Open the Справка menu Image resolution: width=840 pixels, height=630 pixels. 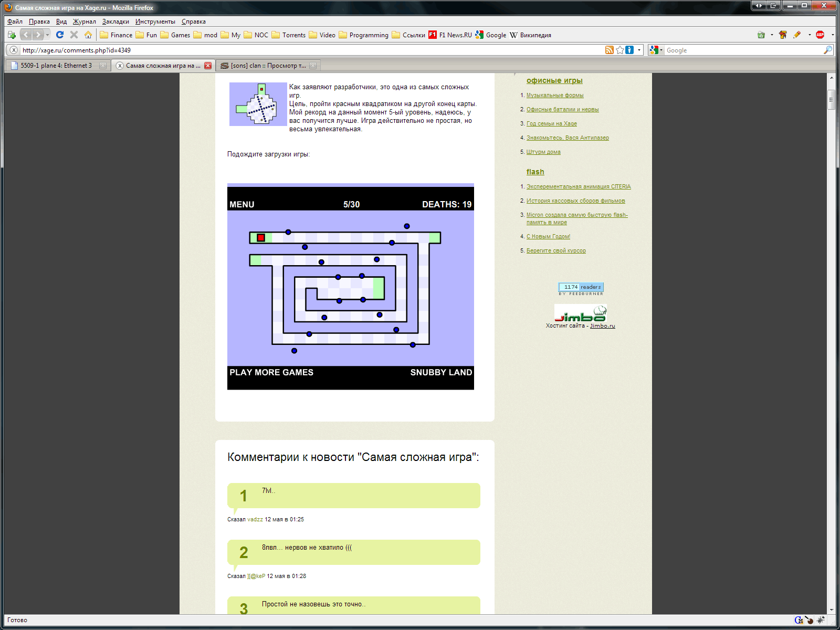[194, 22]
